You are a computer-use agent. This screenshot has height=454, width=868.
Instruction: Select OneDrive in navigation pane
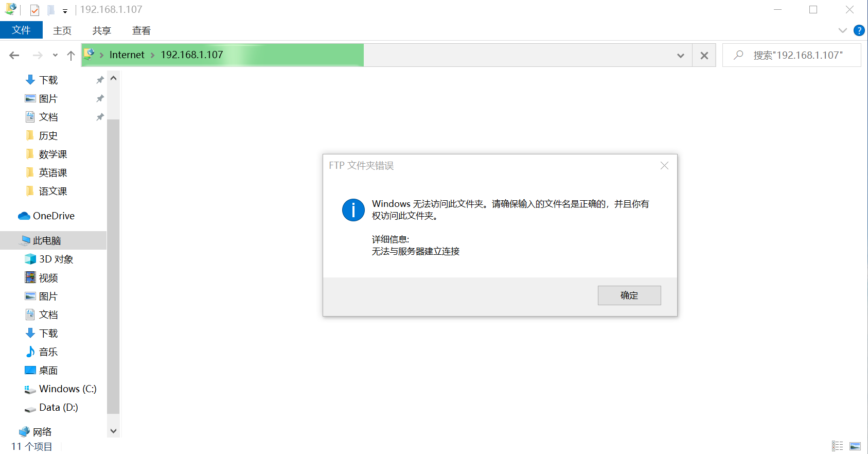click(53, 216)
